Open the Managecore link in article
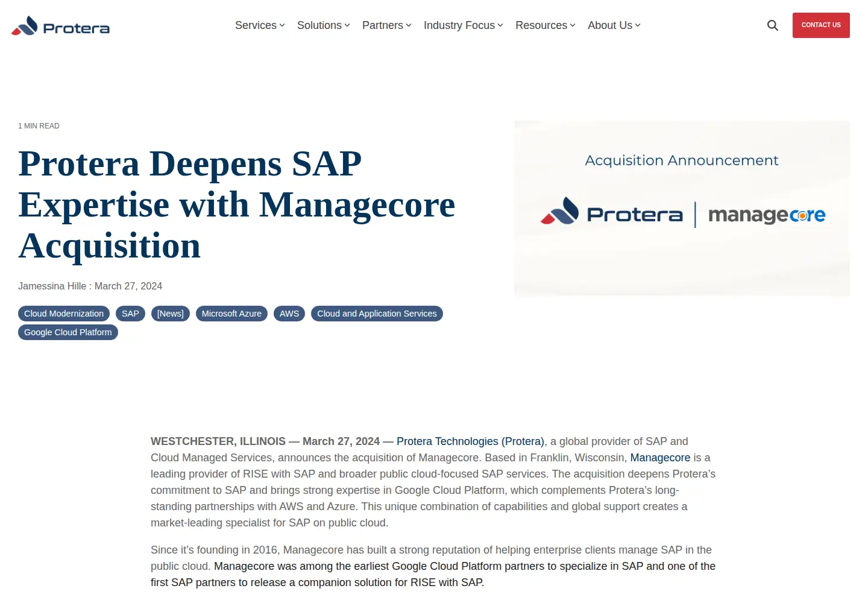868x603 pixels. click(x=660, y=458)
